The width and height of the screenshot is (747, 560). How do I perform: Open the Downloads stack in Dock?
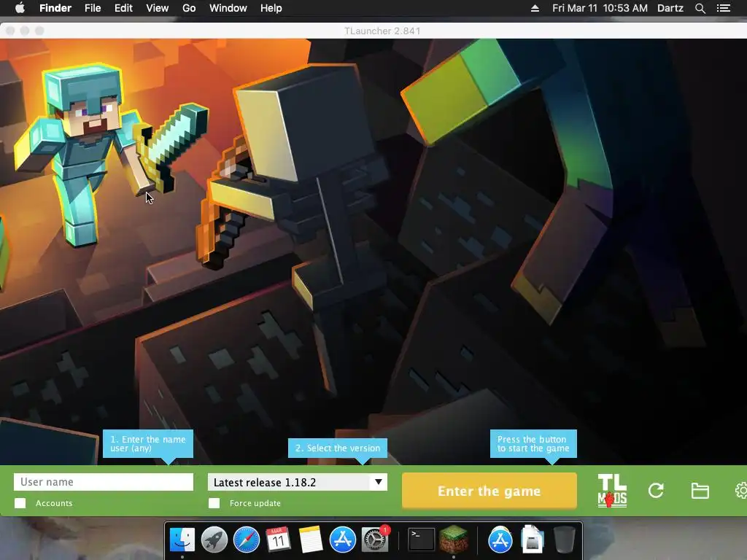coord(532,540)
